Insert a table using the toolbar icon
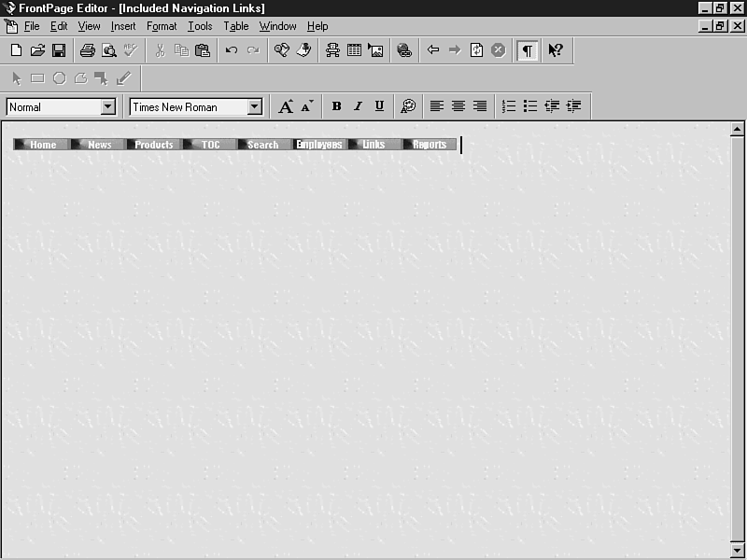 (x=354, y=50)
